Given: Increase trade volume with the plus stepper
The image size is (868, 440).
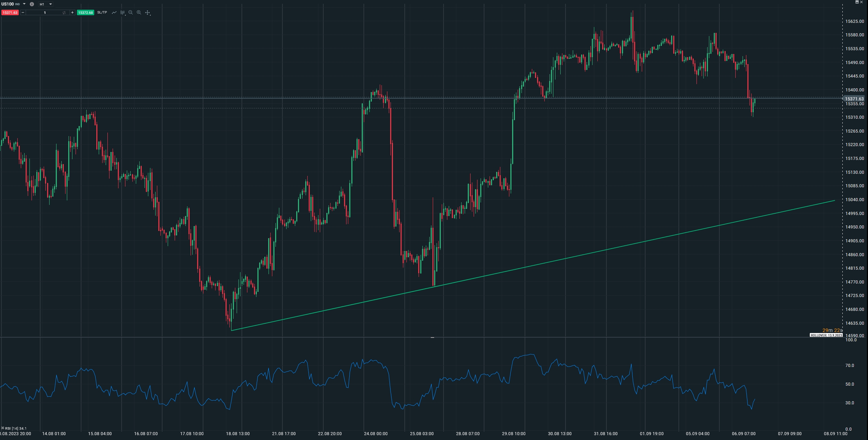Looking at the screenshot, I should (72, 12).
